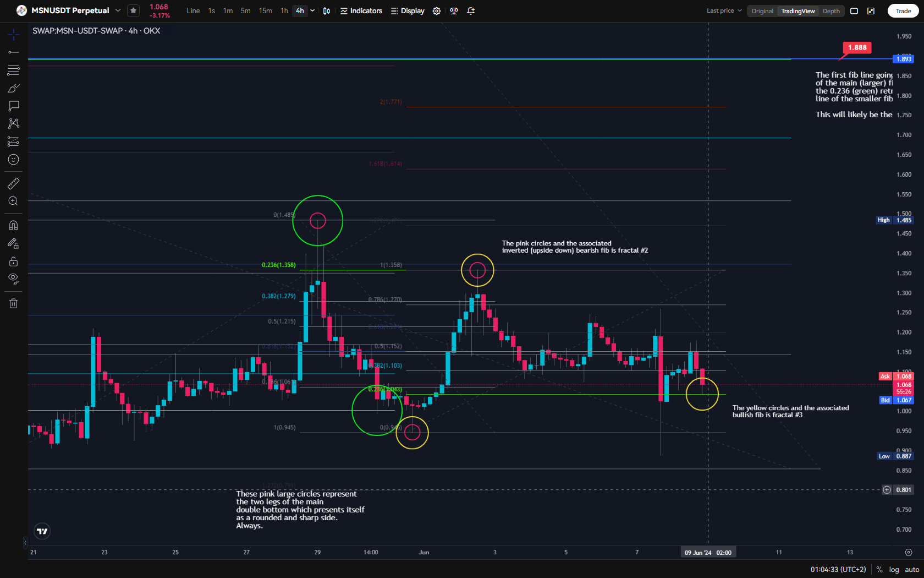The height and width of the screenshot is (578, 924).
Task: Select the crosshair cursor tool
Action: point(14,35)
